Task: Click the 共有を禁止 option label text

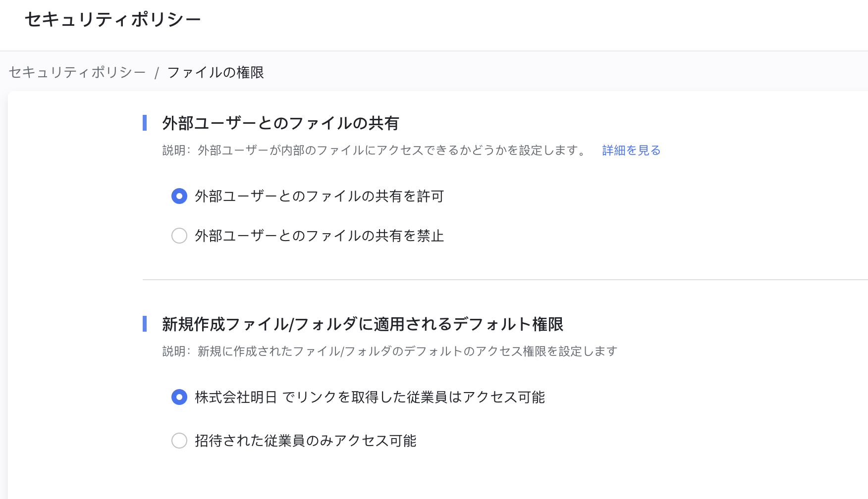Action: pyautogui.click(x=319, y=236)
